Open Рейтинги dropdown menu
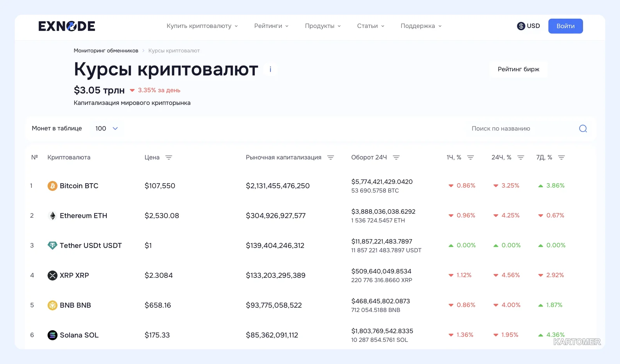Viewport: 620px width, 364px height. [x=271, y=26]
